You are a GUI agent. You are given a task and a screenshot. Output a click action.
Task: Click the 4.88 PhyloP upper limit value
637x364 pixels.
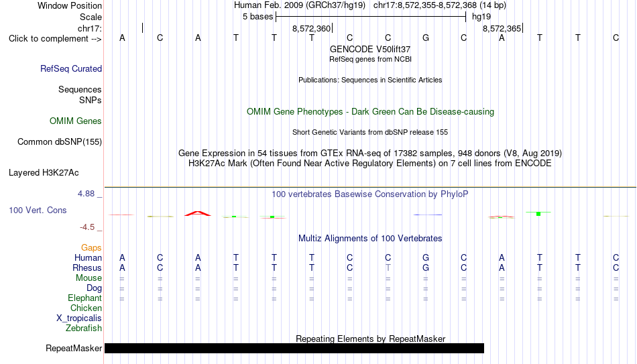(x=86, y=194)
